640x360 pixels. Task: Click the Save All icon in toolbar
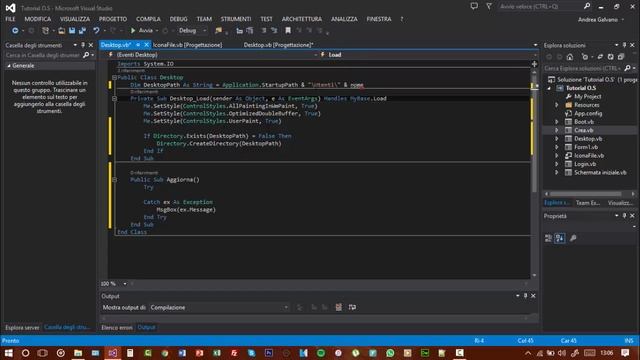(x=82, y=31)
